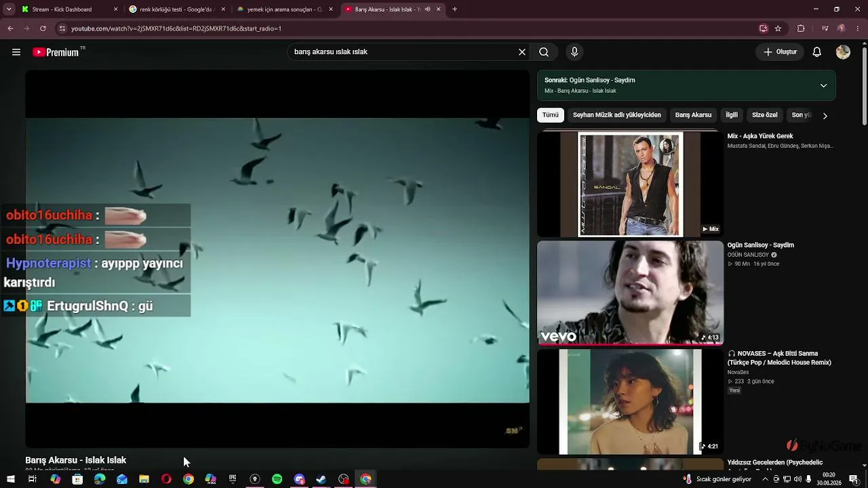Click the video player to pause

[277, 259]
